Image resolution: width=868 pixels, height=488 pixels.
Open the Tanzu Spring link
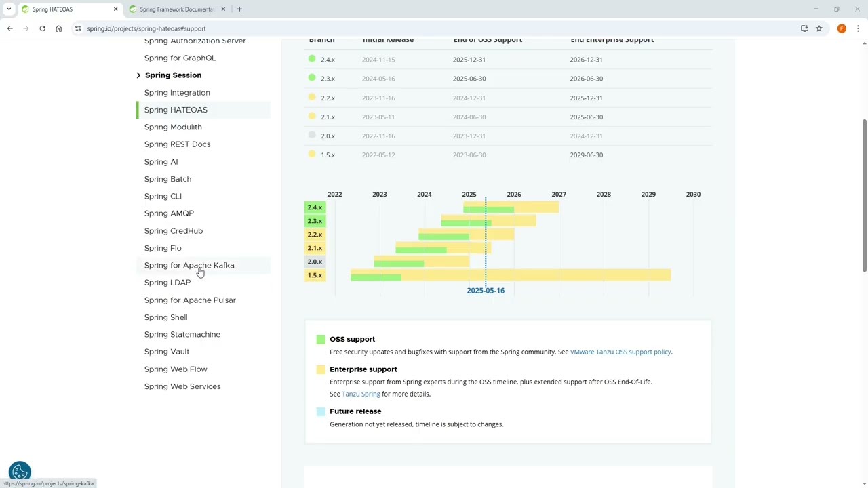click(361, 394)
